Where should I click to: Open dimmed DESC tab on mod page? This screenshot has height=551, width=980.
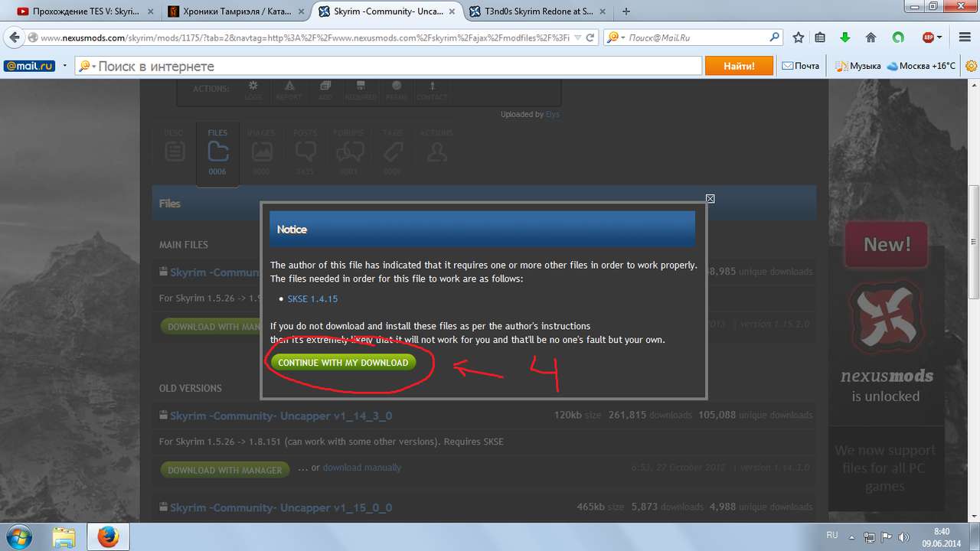[x=174, y=152]
